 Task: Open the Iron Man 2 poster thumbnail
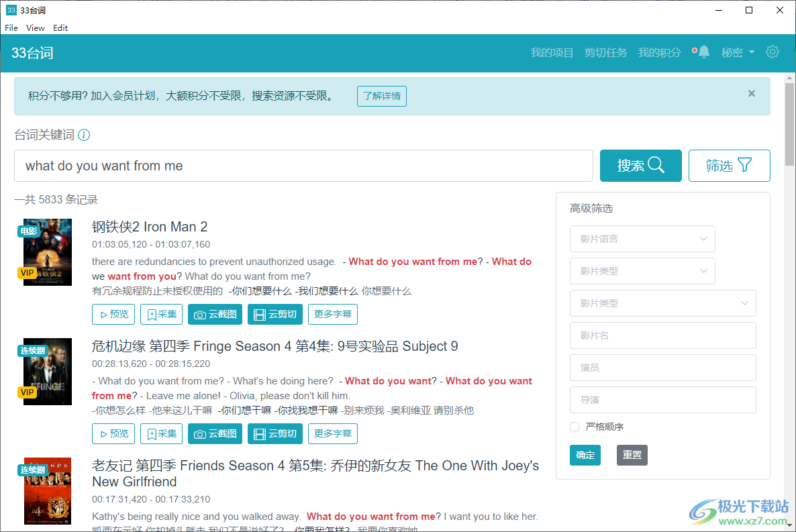coord(48,252)
